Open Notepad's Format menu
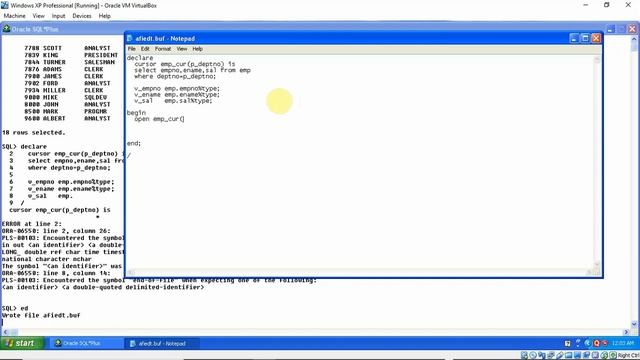640x360 pixels. coord(163,49)
